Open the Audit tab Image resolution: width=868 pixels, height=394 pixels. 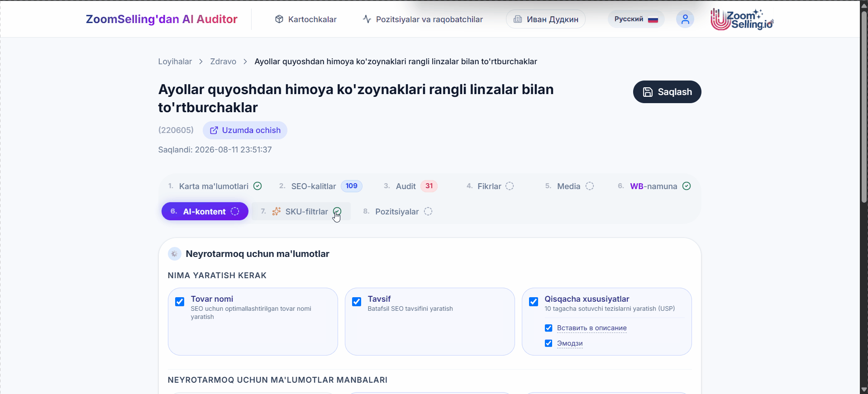(410, 186)
